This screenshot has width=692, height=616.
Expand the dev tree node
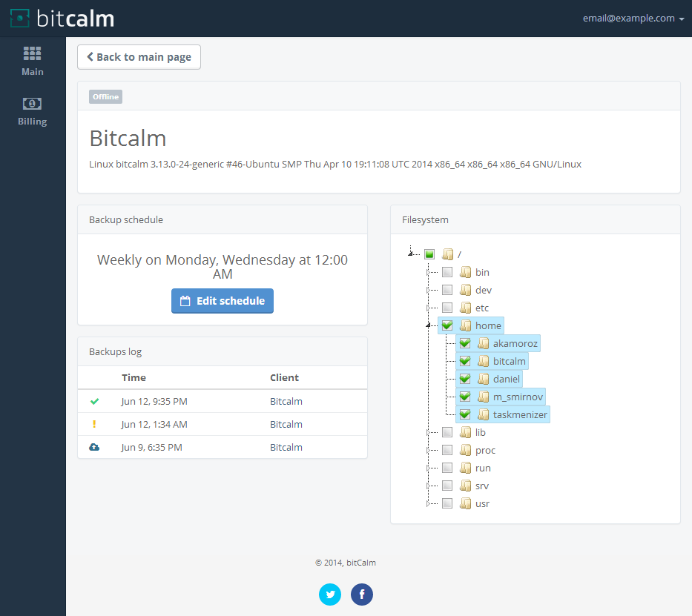(x=428, y=290)
